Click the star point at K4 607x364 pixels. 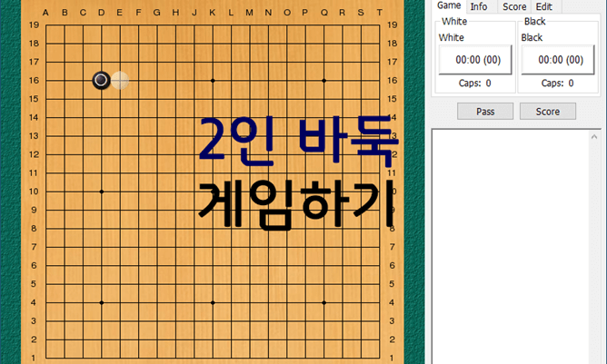213,302
